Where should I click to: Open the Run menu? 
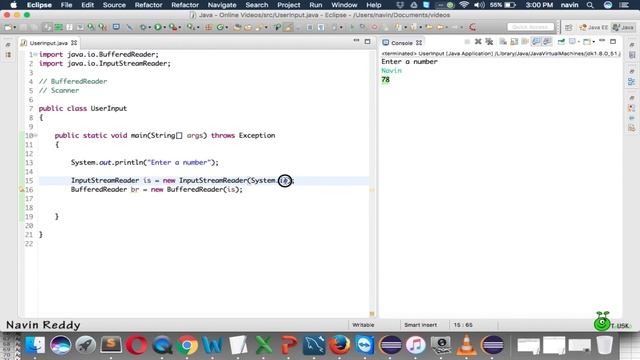click(x=316, y=5)
